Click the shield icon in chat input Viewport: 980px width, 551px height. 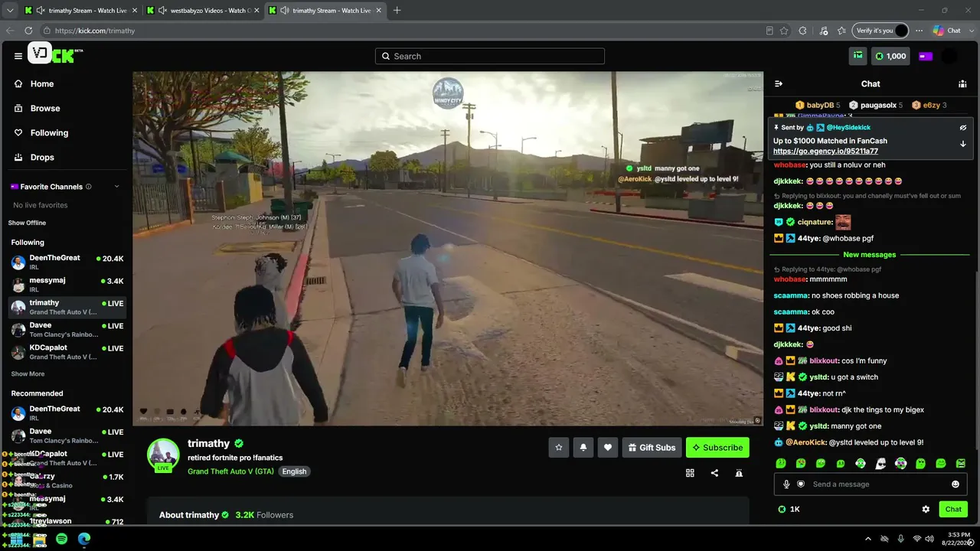[801, 484]
